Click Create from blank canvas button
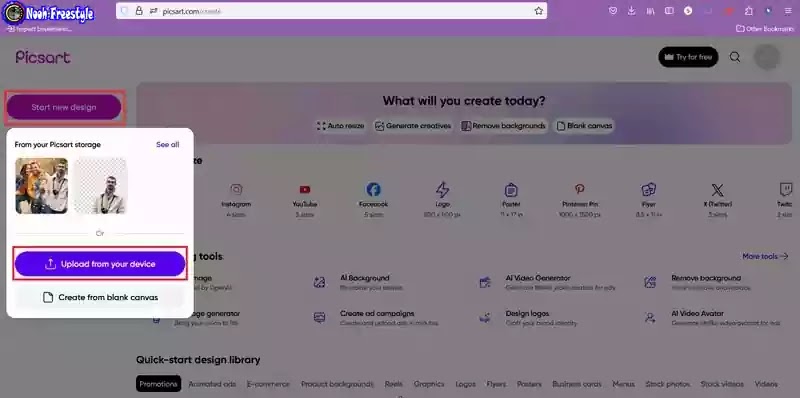800x398 pixels. 100,297
